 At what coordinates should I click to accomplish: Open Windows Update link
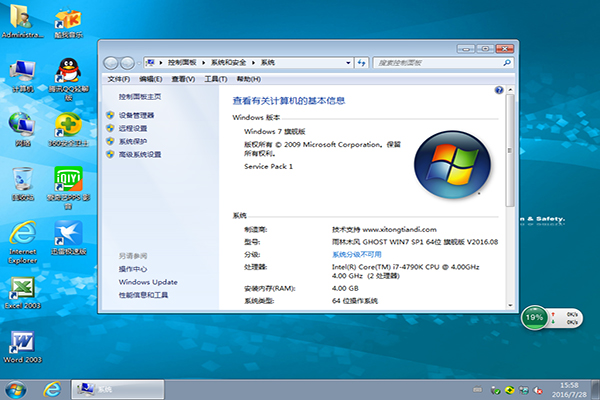[148, 282]
